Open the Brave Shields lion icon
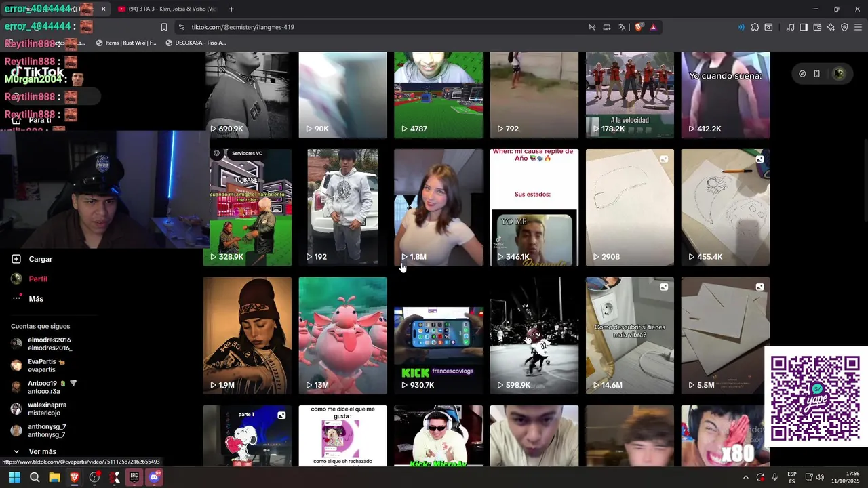 coord(639,27)
